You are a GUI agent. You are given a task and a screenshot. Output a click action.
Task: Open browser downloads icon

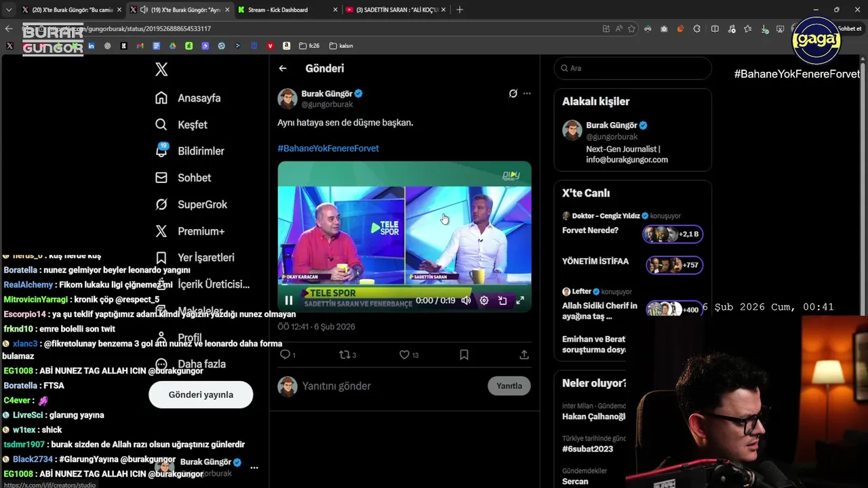[x=764, y=29]
